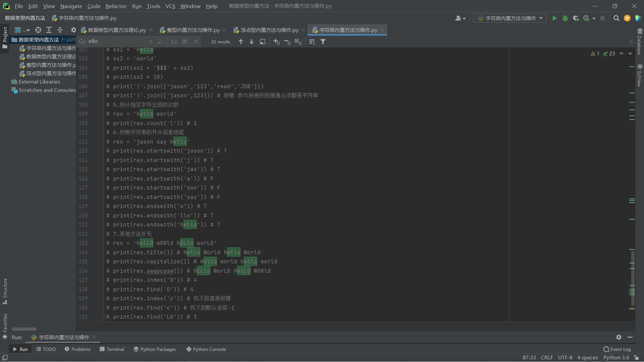
Task: Open the Database side panel
Action: coord(640,42)
